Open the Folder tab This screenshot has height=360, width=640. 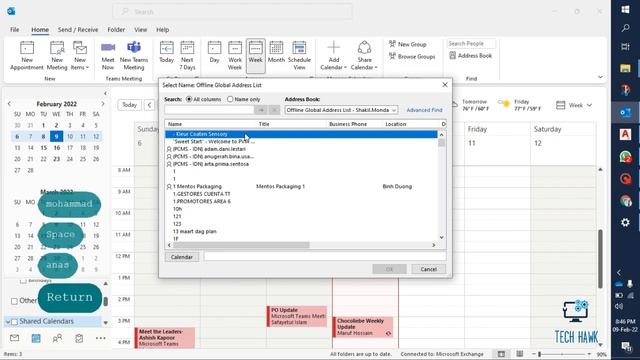tap(116, 30)
